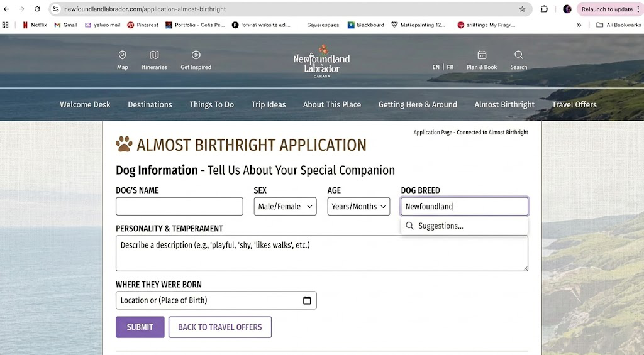
Task: Open the Blackboard bookmark
Action: pyautogui.click(x=366, y=25)
